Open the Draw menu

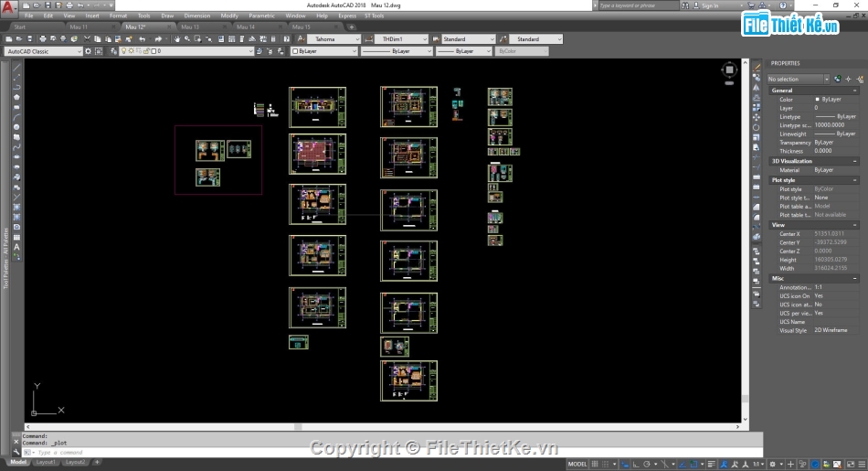pos(167,16)
